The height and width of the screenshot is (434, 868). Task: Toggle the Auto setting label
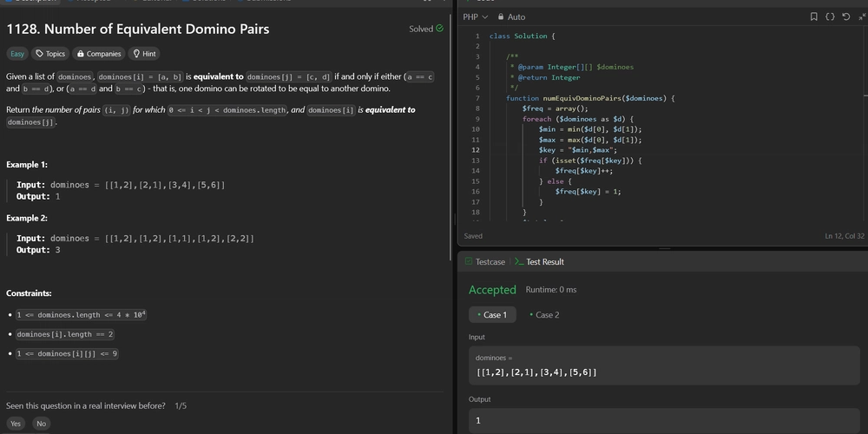click(x=516, y=16)
